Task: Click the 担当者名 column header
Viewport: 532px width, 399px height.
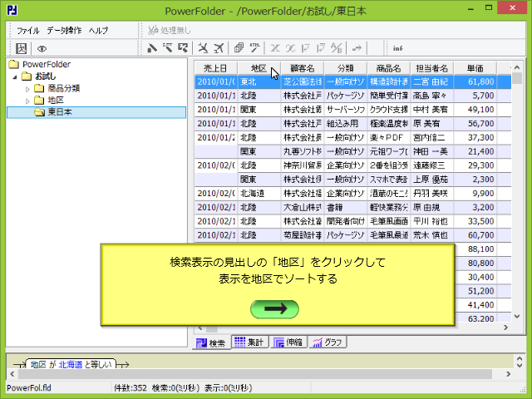Action: [432, 68]
